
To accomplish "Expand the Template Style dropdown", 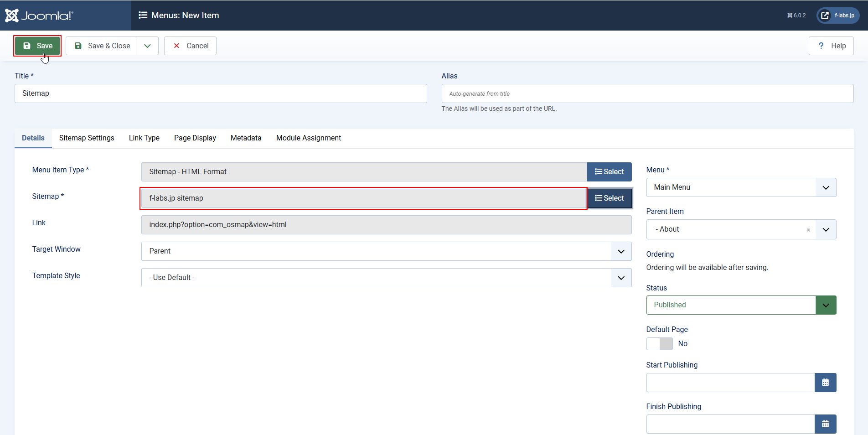I will click(621, 278).
